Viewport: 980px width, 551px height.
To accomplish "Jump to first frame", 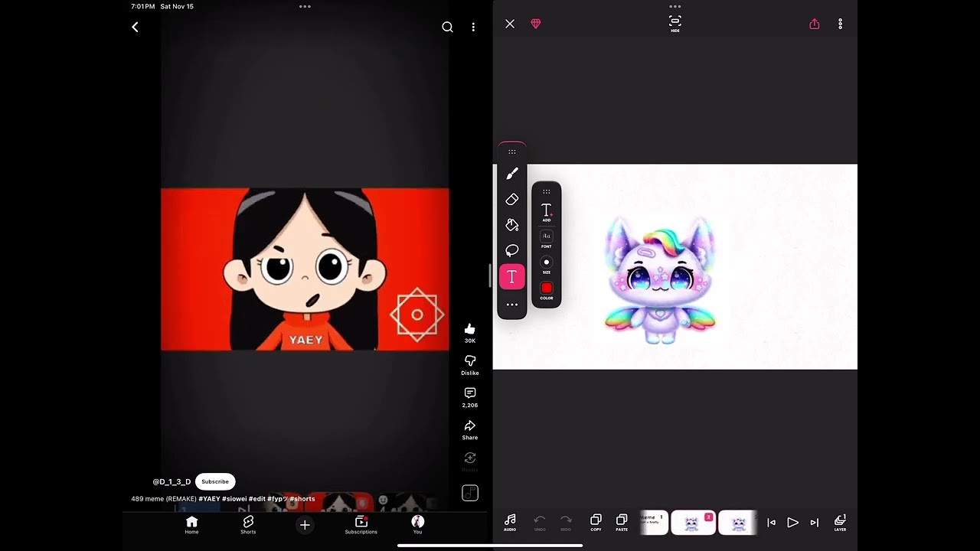I will 772,523.
